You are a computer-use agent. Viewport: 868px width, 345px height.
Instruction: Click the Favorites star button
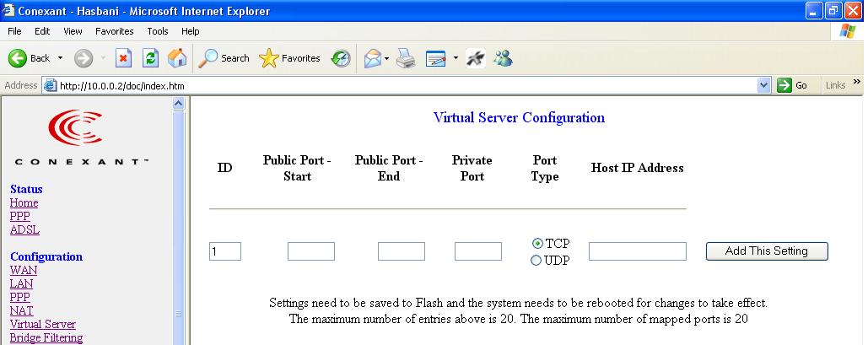click(x=289, y=58)
